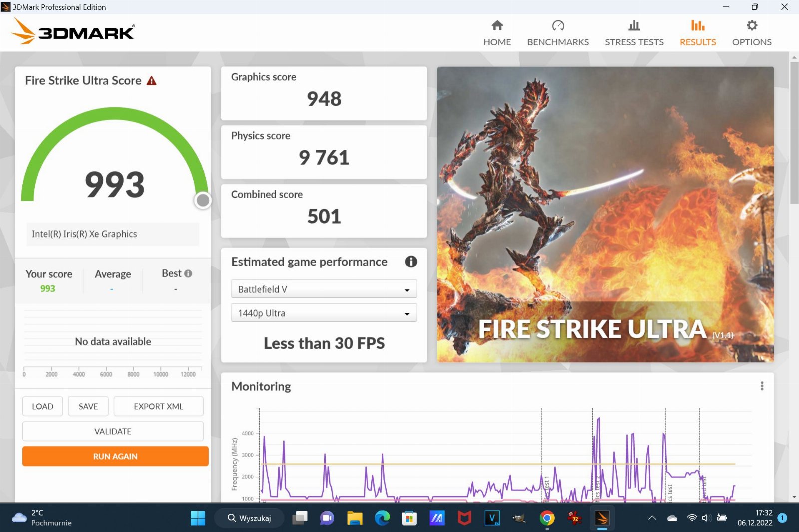
Task: Open the OPTIONS tab
Action: (x=752, y=33)
